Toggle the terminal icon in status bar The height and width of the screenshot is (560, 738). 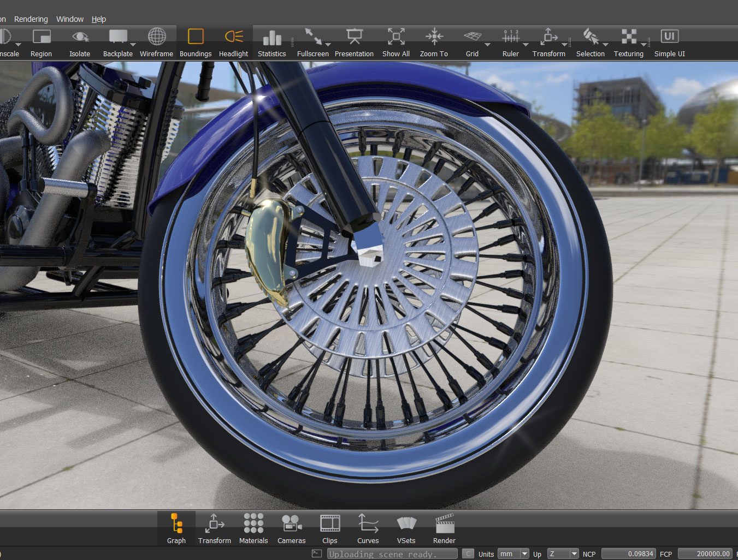pos(316,553)
